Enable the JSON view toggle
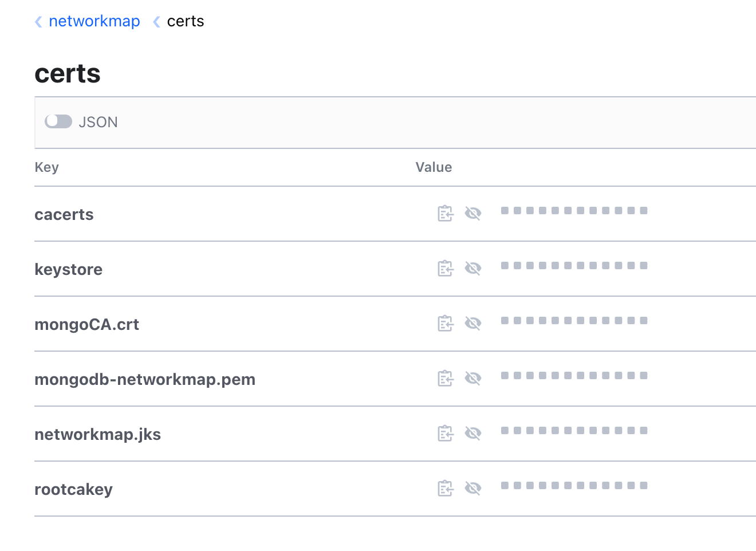This screenshot has width=756, height=551. coord(58,121)
